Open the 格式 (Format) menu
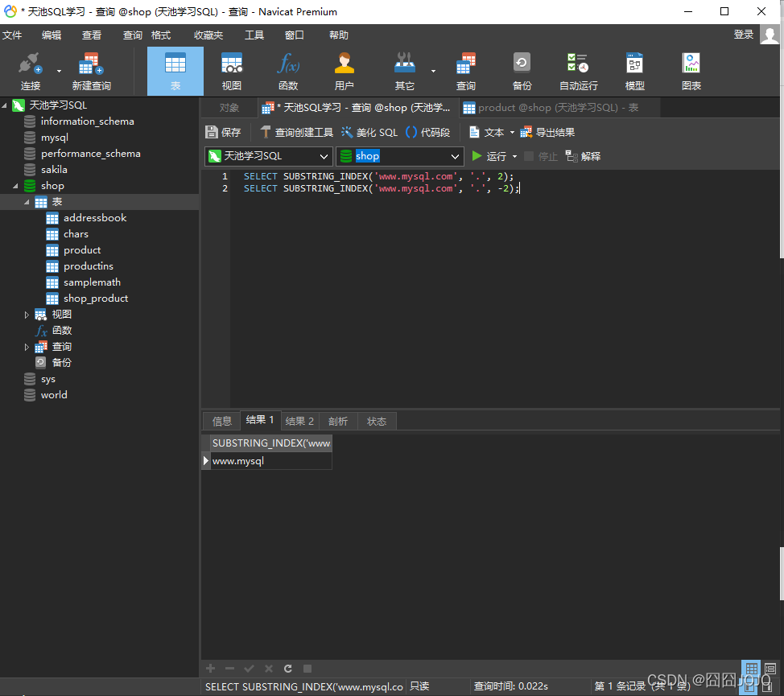Screen dimensions: 784x696 pyautogui.click(x=161, y=35)
